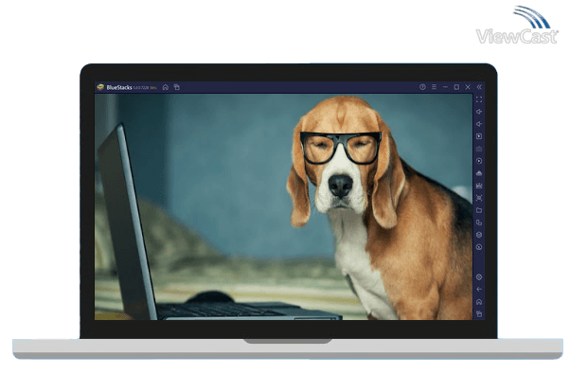Collapse the side toolbar with double chevron
The width and height of the screenshot is (570, 392).
pos(479,87)
